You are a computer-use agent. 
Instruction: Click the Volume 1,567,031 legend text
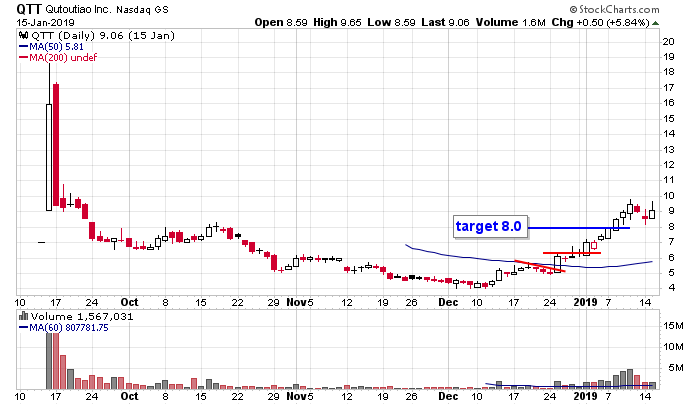(82, 317)
